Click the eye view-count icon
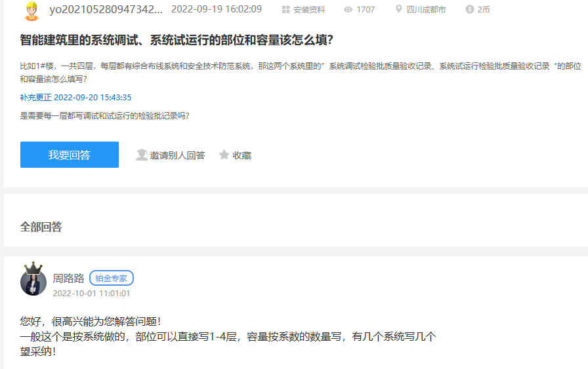This screenshot has width=588, height=369. (x=348, y=10)
